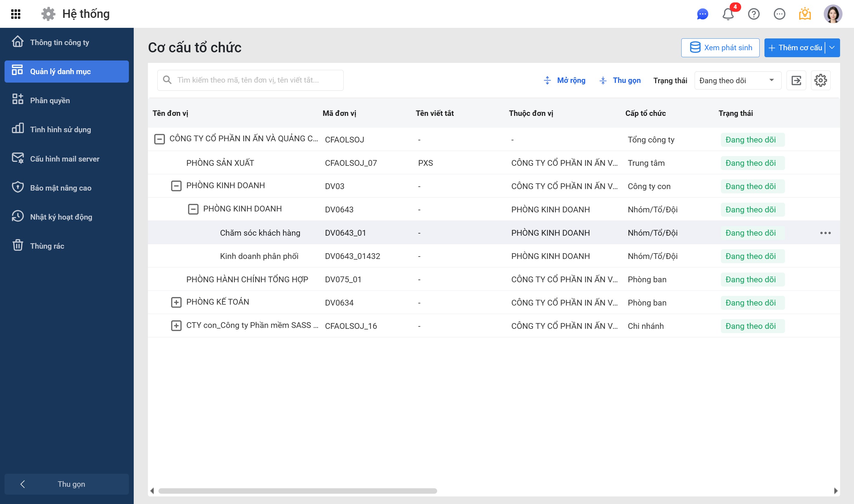
Task: Open Thông tin công ty menu item
Action: tap(67, 42)
